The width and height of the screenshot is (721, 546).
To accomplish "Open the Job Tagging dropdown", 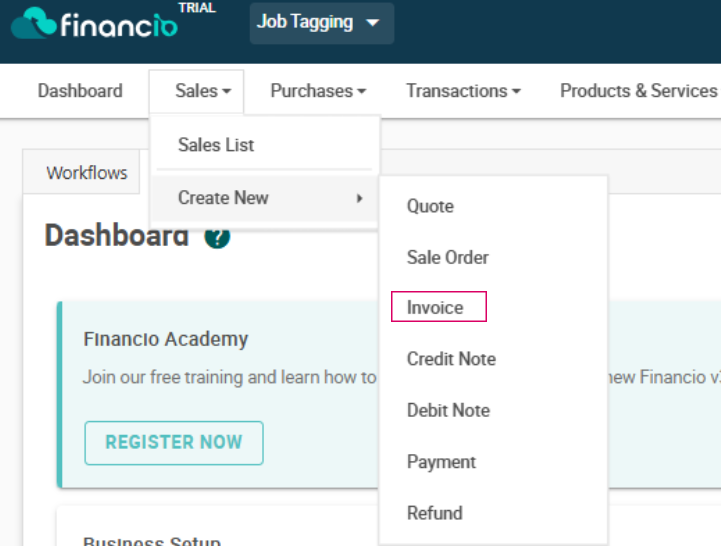I will pyautogui.click(x=322, y=23).
